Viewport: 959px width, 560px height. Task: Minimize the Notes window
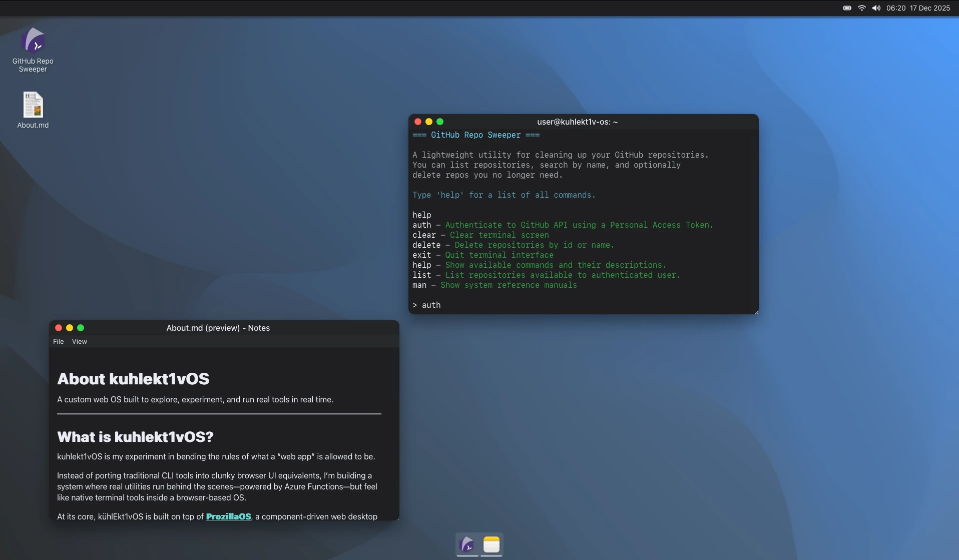click(70, 328)
